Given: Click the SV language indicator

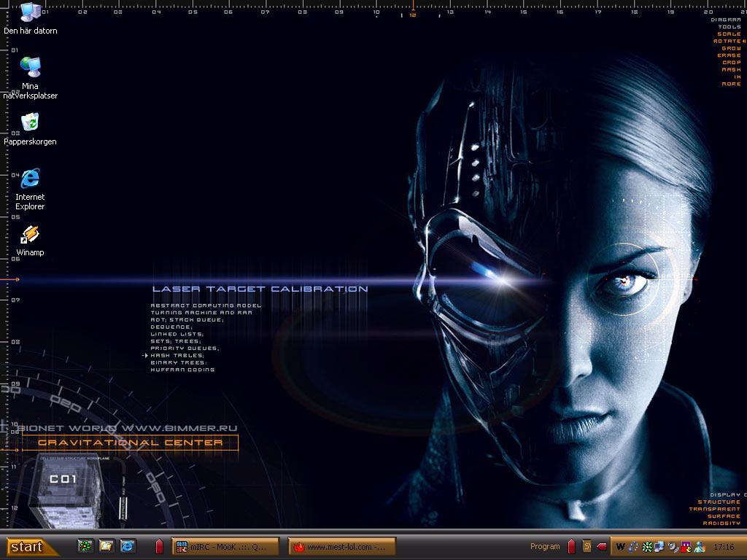Looking at the screenshot, I should pyautogui.click(x=587, y=546).
